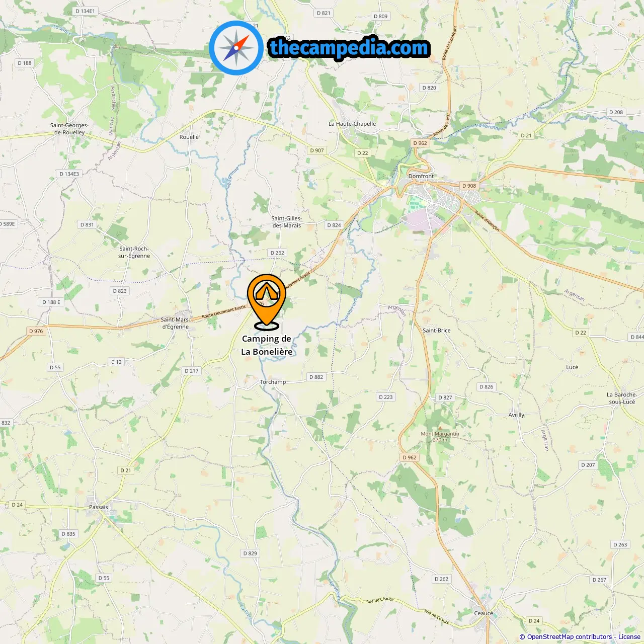
Task: Click the D 829 road shield
Action: [x=250, y=553]
